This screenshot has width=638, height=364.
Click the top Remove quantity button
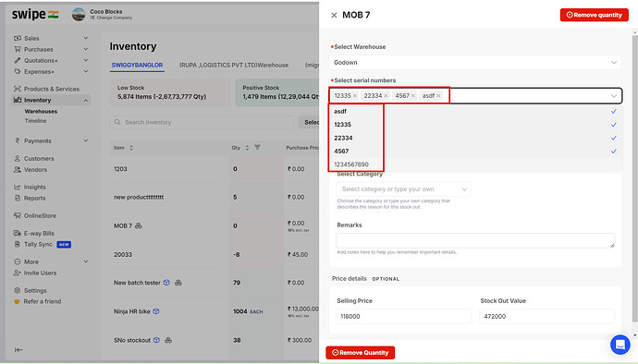(594, 15)
